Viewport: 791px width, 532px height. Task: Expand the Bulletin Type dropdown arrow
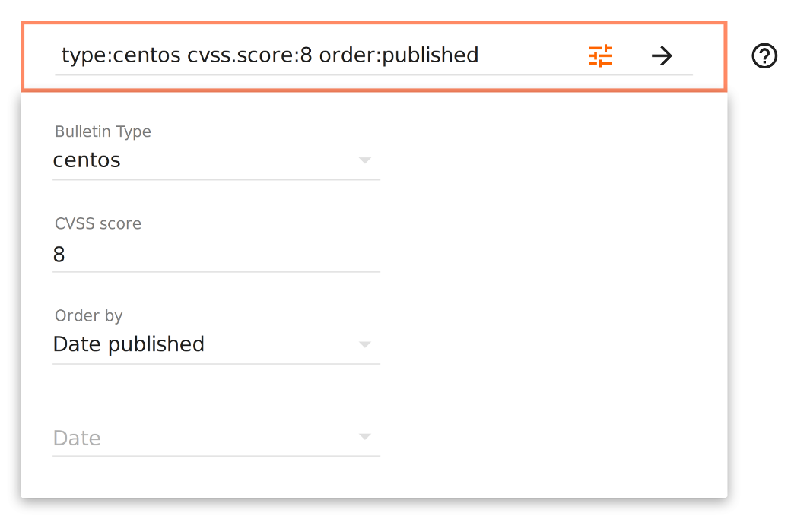(365, 160)
